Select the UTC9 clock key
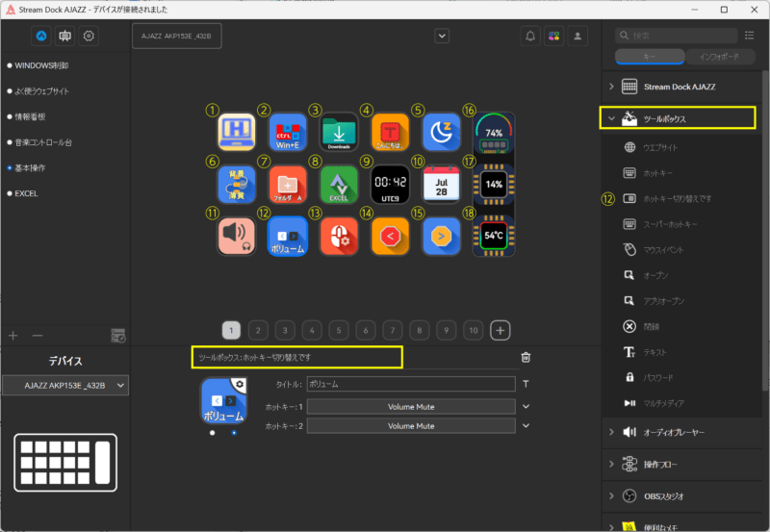This screenshot has width=770, height=532. (390, 184)
